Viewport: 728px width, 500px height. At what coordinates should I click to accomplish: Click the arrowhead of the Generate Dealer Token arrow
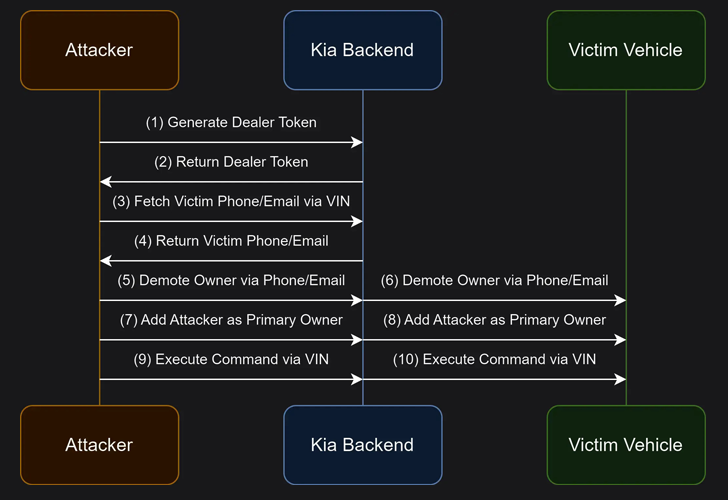356,143
